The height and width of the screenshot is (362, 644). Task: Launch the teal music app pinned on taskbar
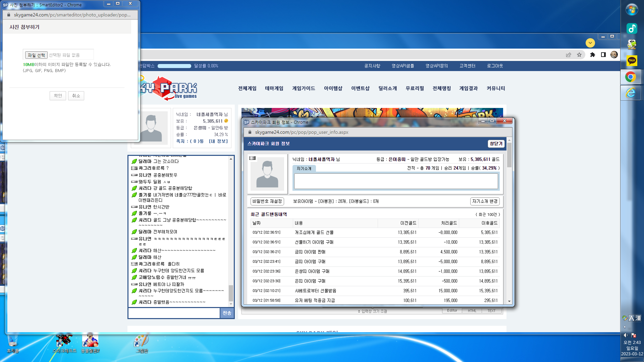pos(632,28)
